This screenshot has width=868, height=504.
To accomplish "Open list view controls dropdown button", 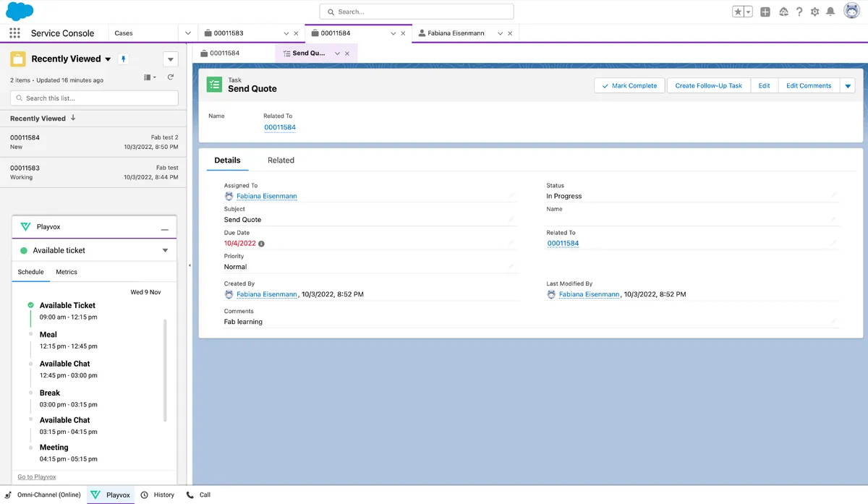I will (x=171, y=59).
